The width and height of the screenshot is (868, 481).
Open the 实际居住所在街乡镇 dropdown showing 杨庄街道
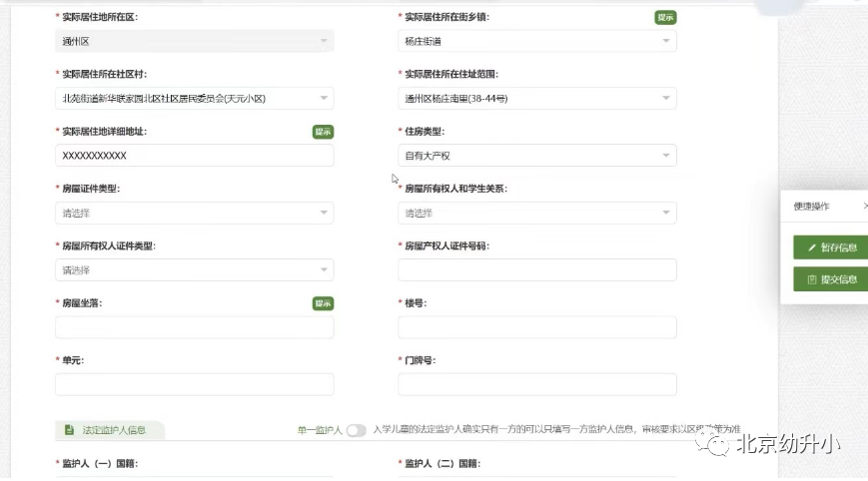tap(537, 42)
